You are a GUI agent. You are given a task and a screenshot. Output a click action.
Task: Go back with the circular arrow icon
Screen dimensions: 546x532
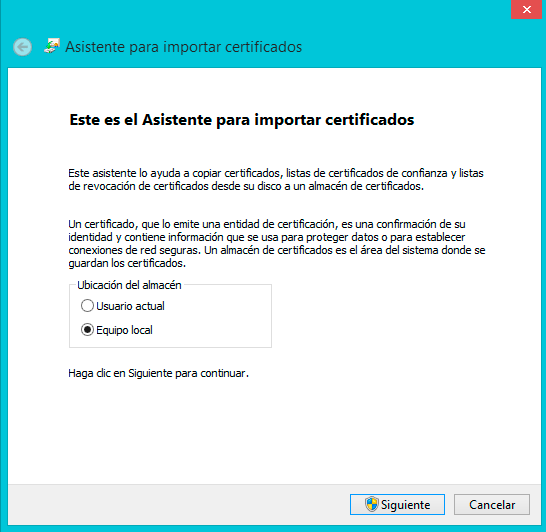23,47
